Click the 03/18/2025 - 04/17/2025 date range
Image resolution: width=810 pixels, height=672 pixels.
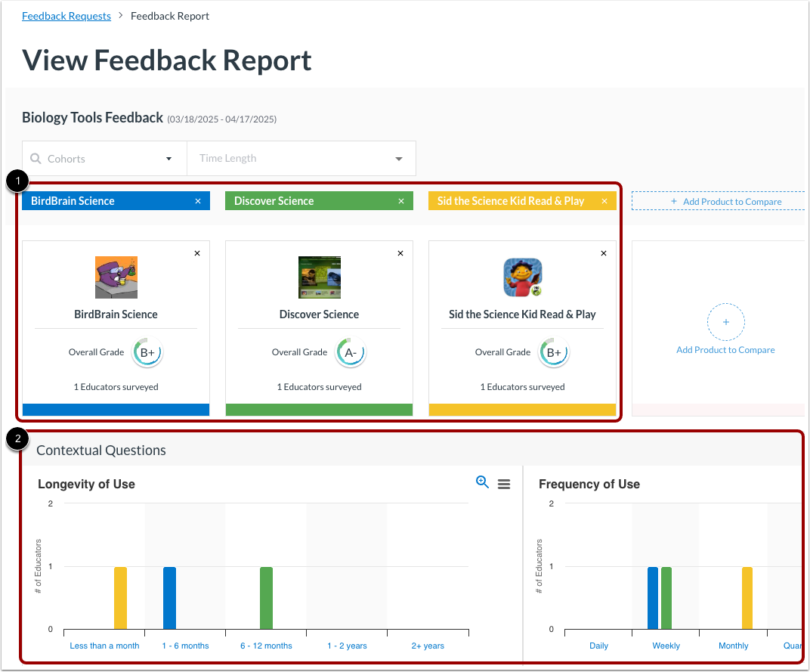[221, 119]
